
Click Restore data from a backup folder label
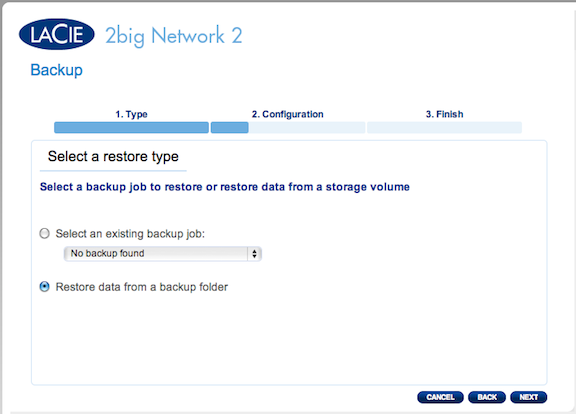tap(142, 287)
